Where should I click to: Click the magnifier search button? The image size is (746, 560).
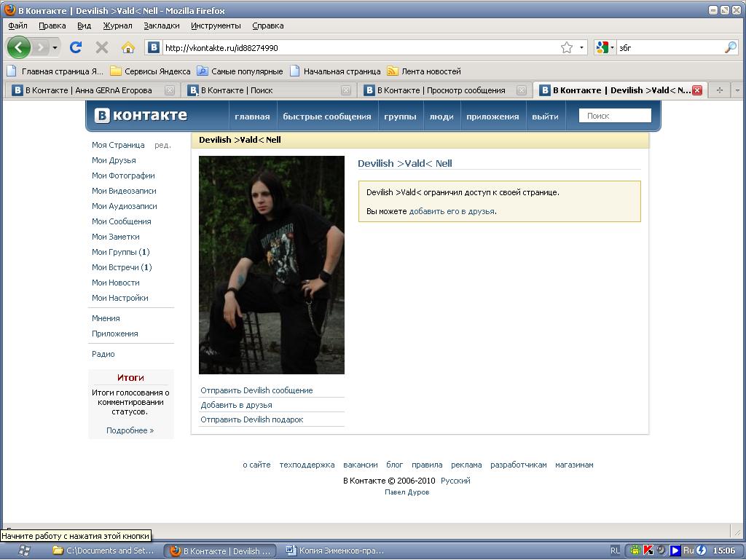click(731, 47)
